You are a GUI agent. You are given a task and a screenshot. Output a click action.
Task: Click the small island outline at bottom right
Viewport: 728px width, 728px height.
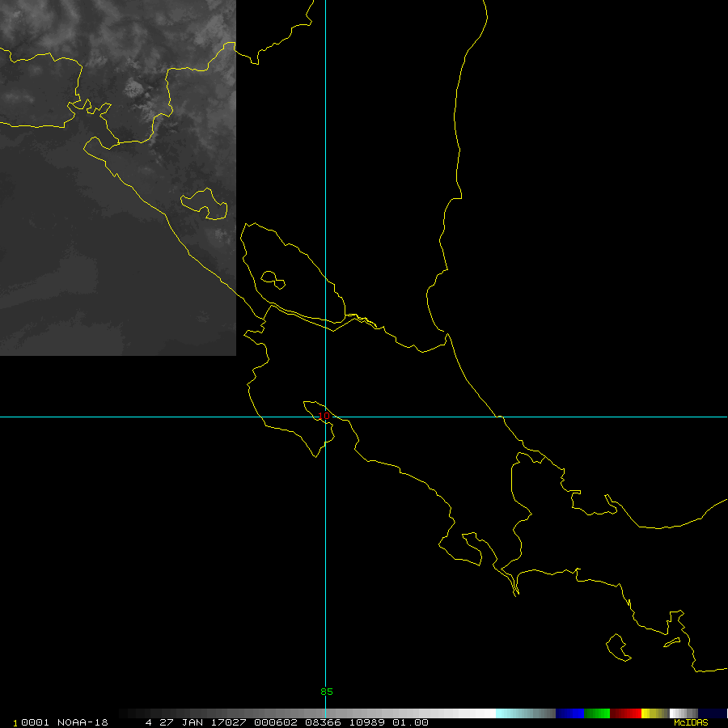pos(618,646)
